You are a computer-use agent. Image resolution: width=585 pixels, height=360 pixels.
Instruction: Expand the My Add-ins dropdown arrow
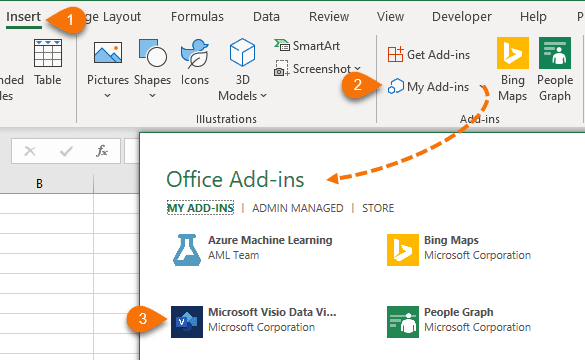pyautogui.click(x=483, y=87)
